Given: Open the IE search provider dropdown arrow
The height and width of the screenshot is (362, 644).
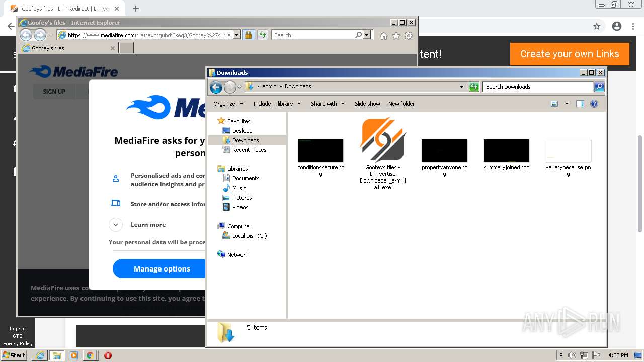Looking at the screenshot, I should (x=367, y=35).
